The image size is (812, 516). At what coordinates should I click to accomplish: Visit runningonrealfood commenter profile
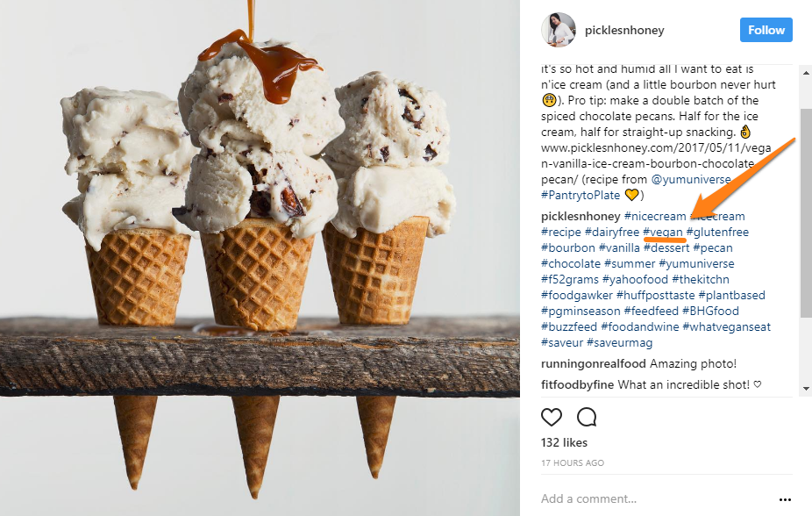point(594,363)
